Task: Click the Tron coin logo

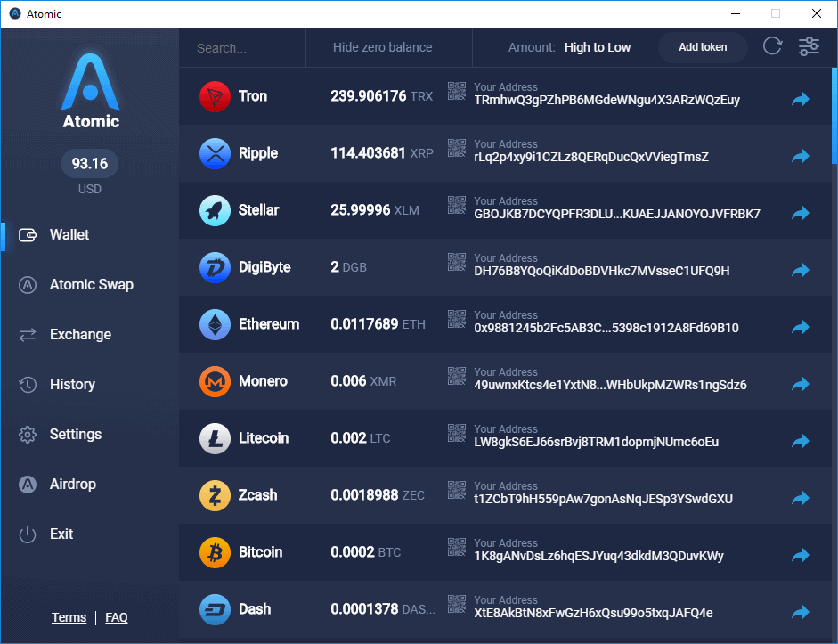Action: tap(215, 96)
